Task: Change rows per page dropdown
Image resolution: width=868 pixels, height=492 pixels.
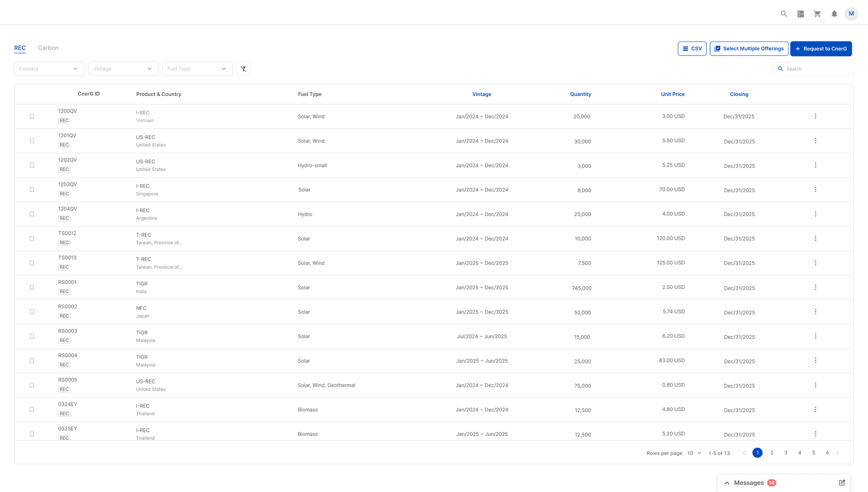Action: pos(694,453)
